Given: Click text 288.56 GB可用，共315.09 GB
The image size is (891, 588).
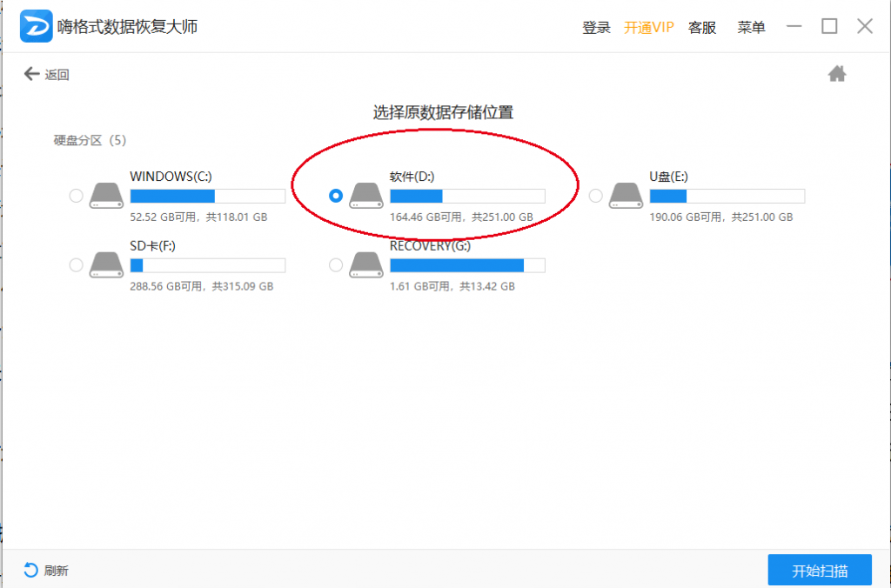Looking at the screenshot, I should point(201,286).
